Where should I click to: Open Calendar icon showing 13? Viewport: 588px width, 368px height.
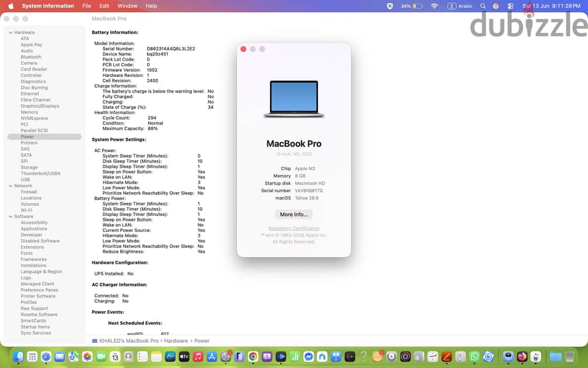[115, 357]
